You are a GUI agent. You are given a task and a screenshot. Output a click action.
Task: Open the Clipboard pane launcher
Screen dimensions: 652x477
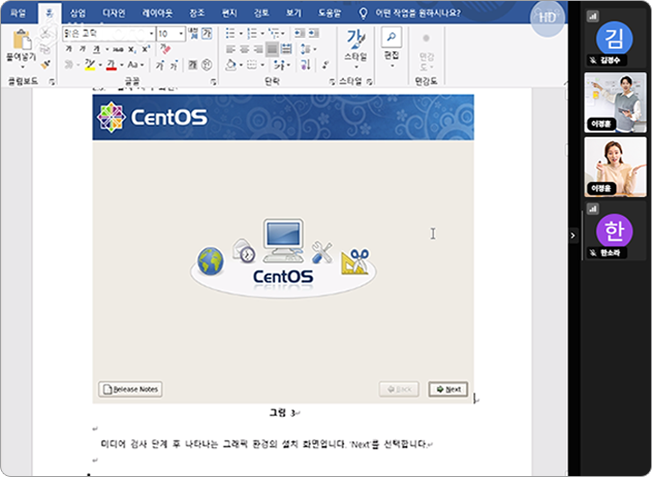[x=52, y=82]
